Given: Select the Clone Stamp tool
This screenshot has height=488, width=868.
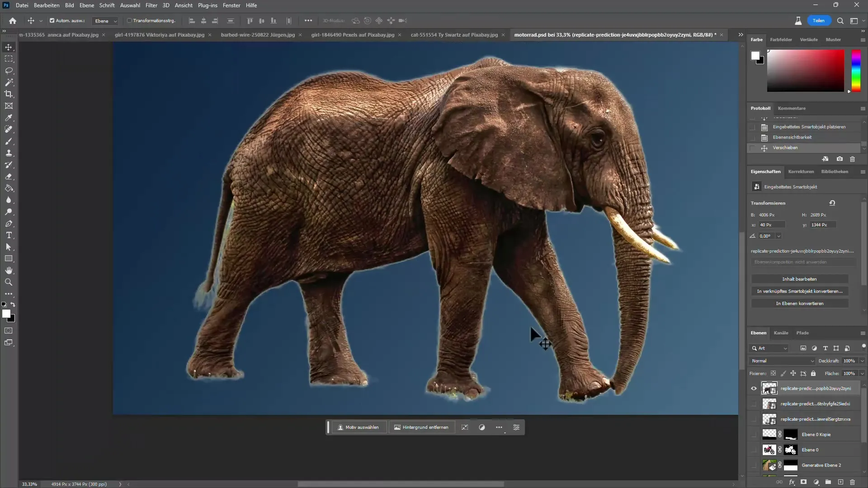Looking at the screenshot, I should coord(9,153).
